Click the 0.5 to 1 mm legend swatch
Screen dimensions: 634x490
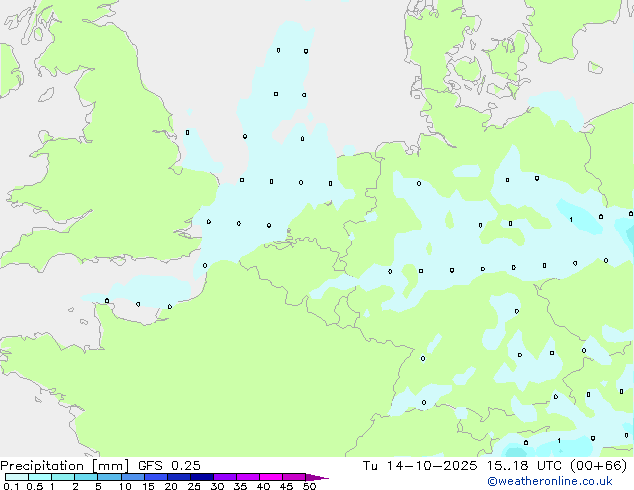40,477
